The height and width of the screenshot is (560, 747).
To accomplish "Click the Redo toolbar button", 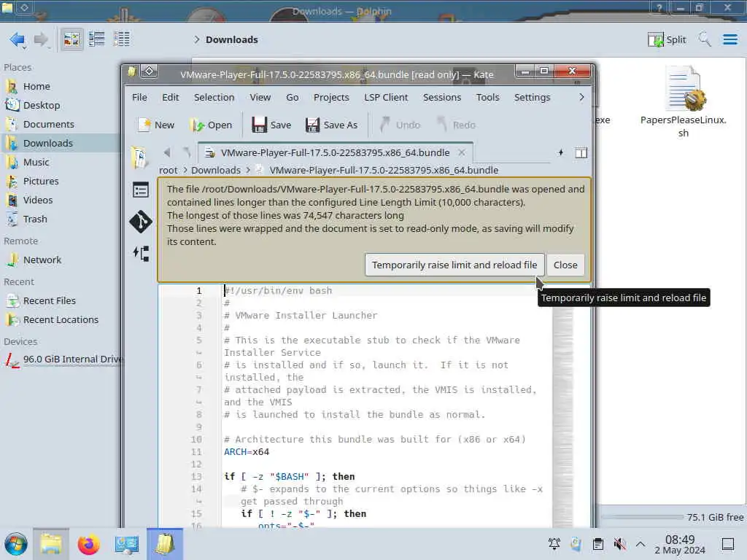I will [x=457, y=125].
